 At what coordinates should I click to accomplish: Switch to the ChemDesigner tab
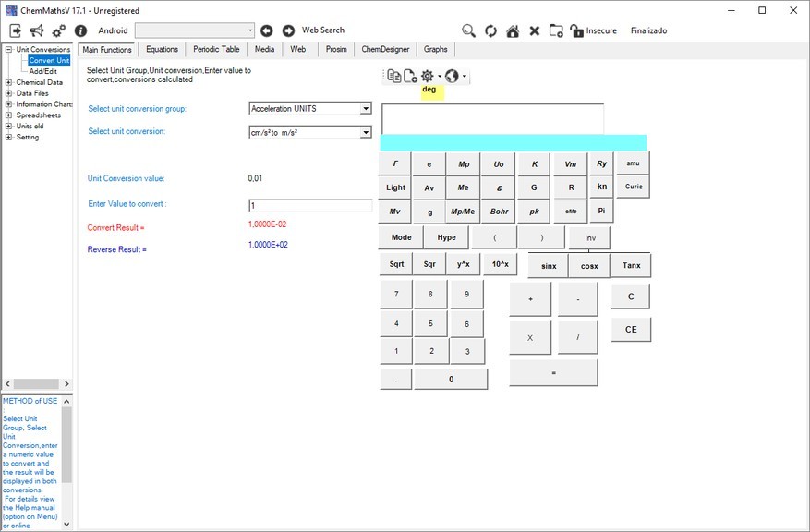pyautogui.click(x=385, y=50)
